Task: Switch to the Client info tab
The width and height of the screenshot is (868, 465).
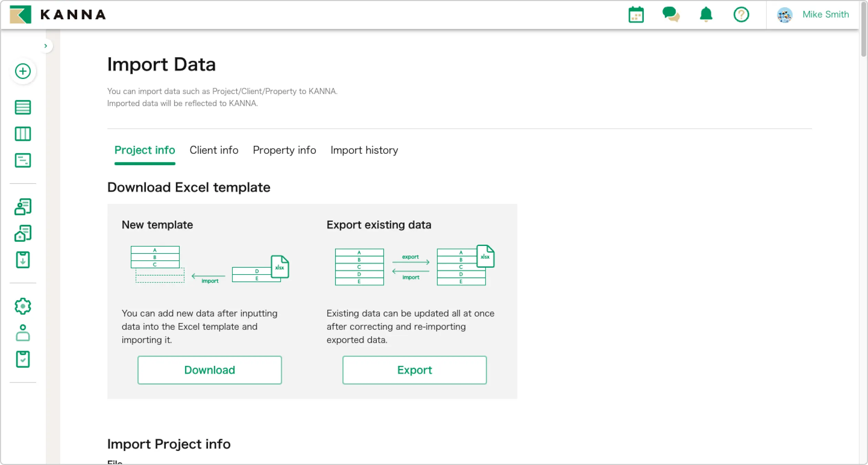Action: pyautogui.click(x=214, y=150)
